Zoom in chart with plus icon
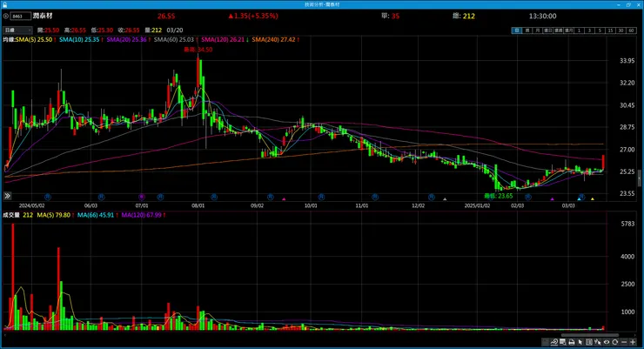644x349 pixels. tap(633, 342)
